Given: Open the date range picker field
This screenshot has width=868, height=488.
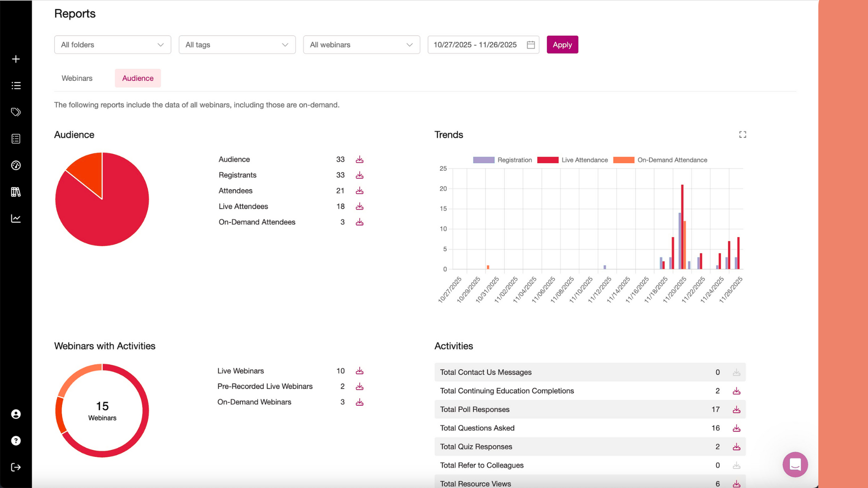Looking at the screenshot, I should (483, 44).
